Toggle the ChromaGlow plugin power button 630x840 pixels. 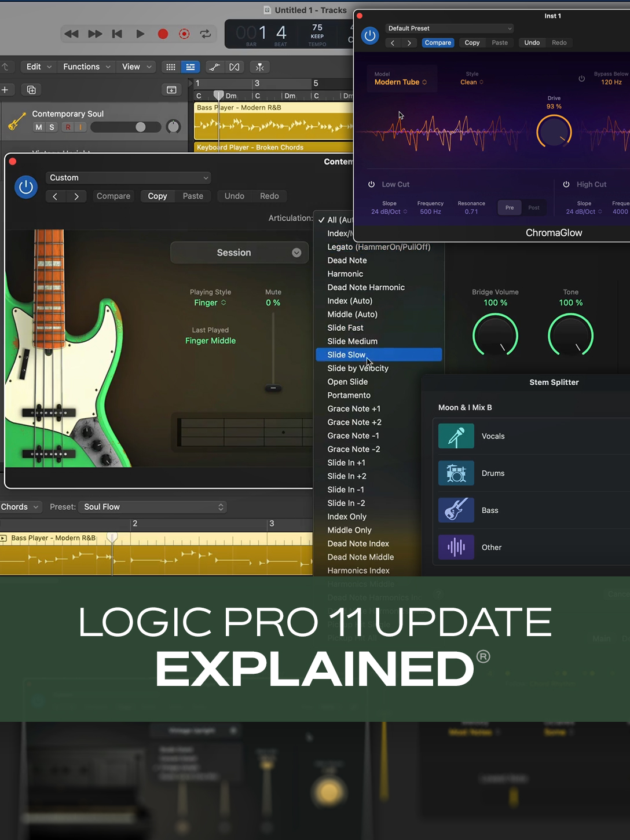(369, 35)
